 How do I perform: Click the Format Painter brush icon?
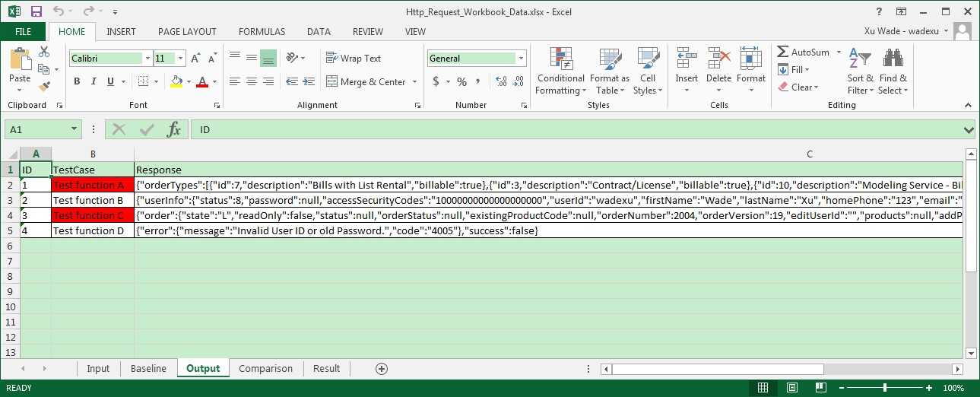click(x=44, y=87)
